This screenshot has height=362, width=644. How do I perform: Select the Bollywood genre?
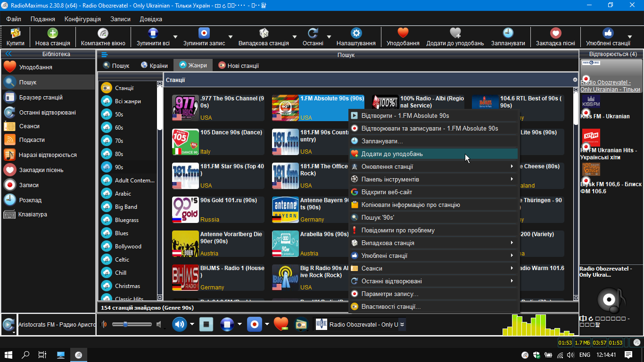coord(127,246)
